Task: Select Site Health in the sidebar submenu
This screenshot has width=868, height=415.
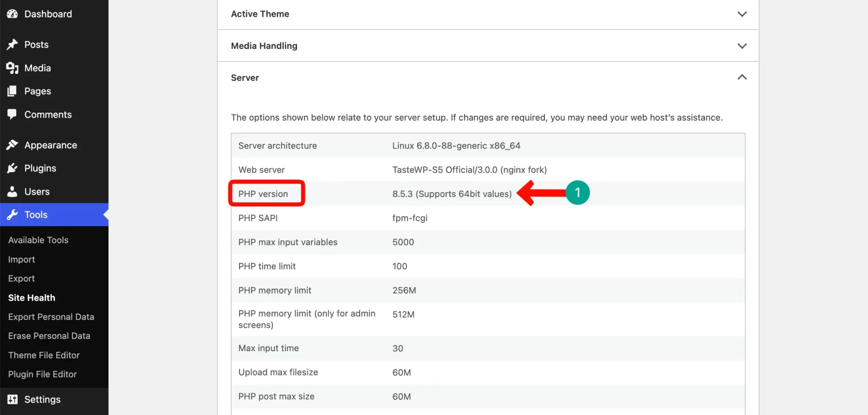Action: click(31, 297)
